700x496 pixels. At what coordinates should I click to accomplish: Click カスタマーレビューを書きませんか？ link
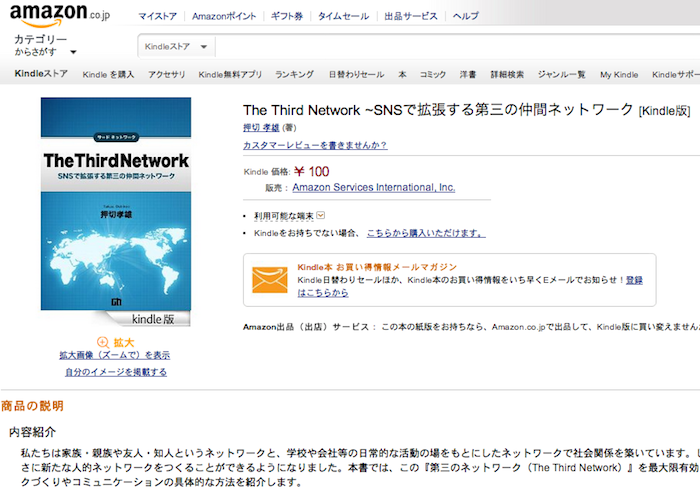tap(315, 145)
